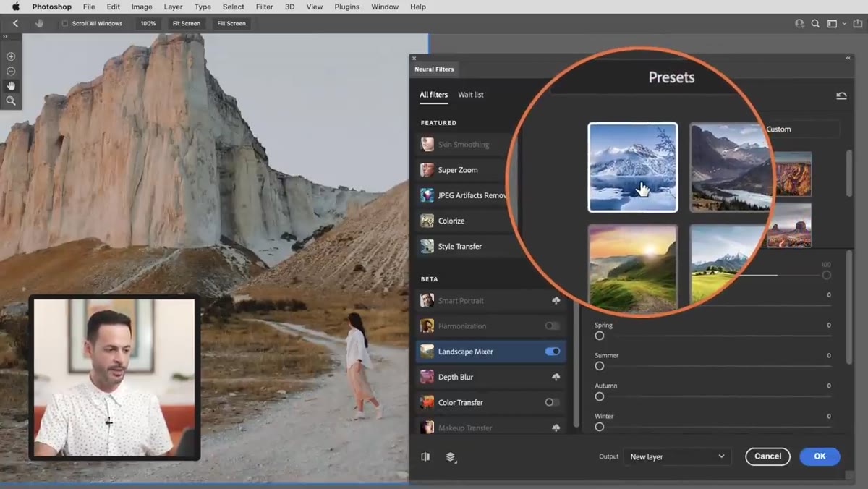Screen dimensions: 868x489
Task: Click the Cancel button
Action: pyautogui.click(x=767, y=456)
